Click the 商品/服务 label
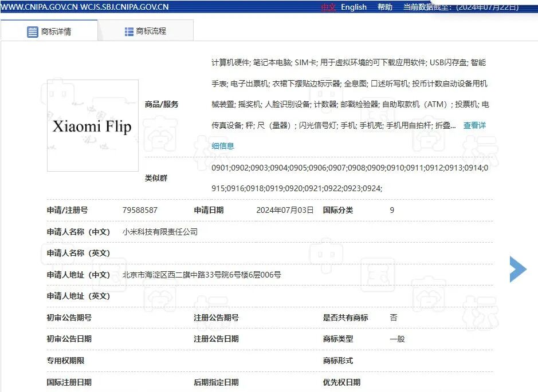Screen dimensions: 538x392 pos(162,104)
